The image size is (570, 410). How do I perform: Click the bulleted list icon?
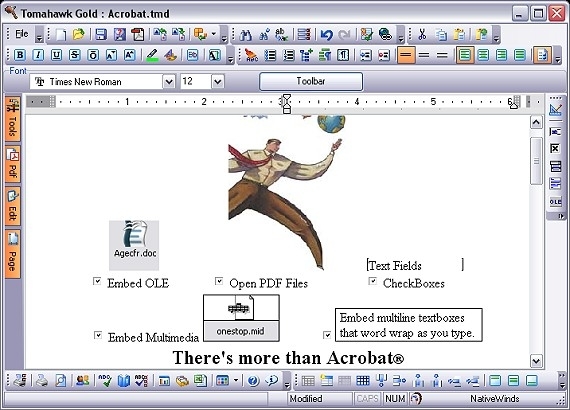tap(270, 55)
